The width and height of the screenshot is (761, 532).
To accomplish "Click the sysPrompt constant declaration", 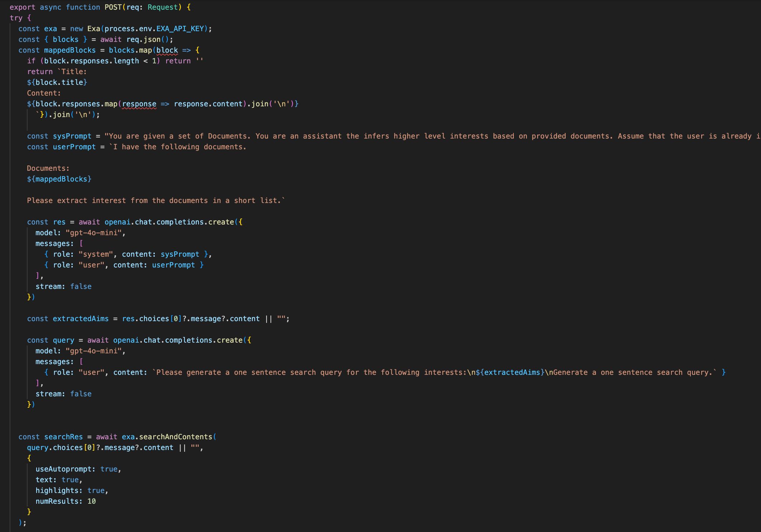I will click(x=72, y=136).
